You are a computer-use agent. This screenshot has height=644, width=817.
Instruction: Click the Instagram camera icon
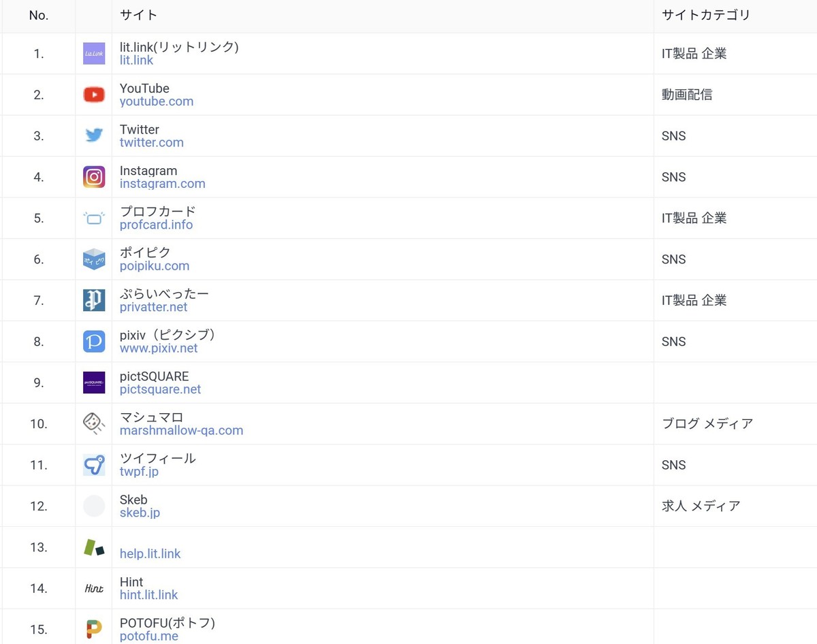click(x=94, y=177)
